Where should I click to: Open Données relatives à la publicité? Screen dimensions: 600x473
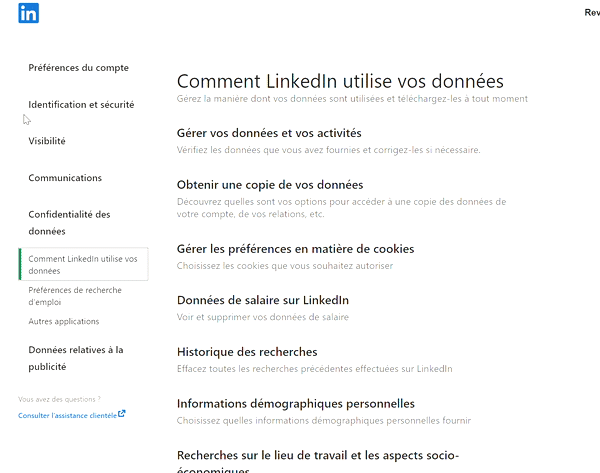(76, 358)
